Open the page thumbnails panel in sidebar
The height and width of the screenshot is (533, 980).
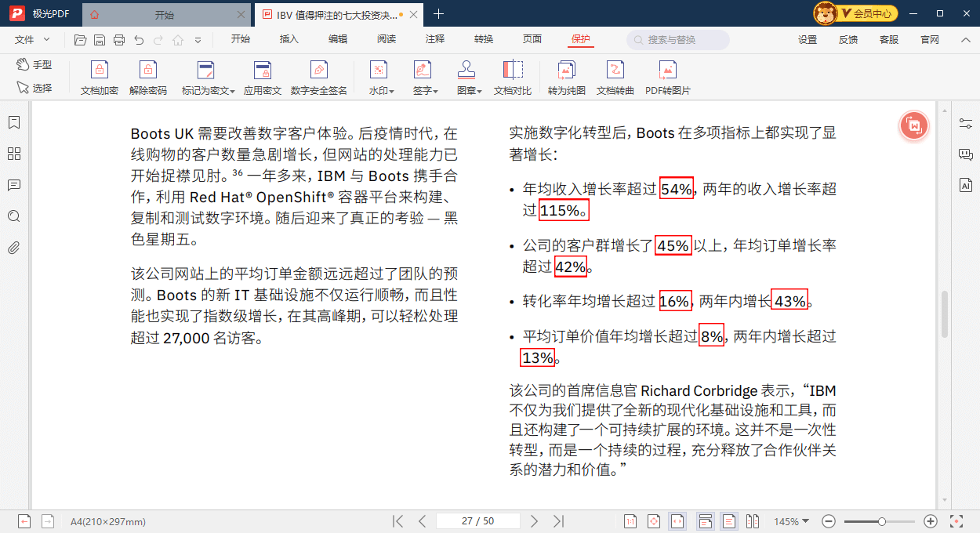14,154
